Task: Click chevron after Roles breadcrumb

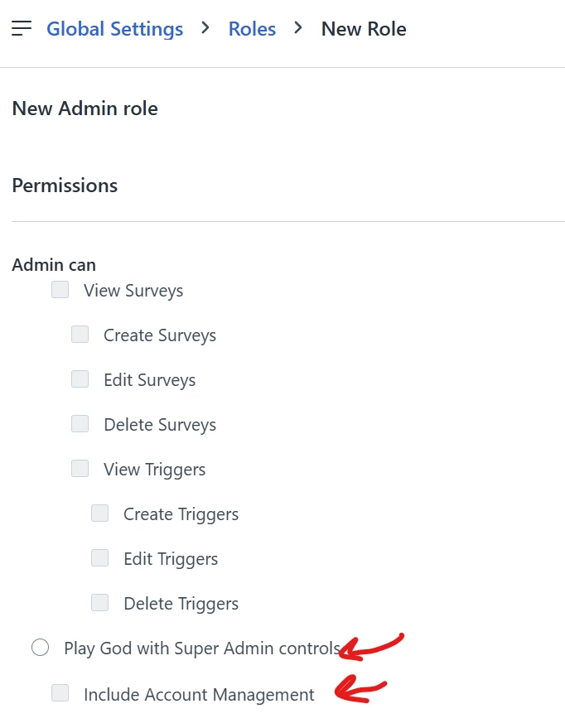Action: pos(298,28)
